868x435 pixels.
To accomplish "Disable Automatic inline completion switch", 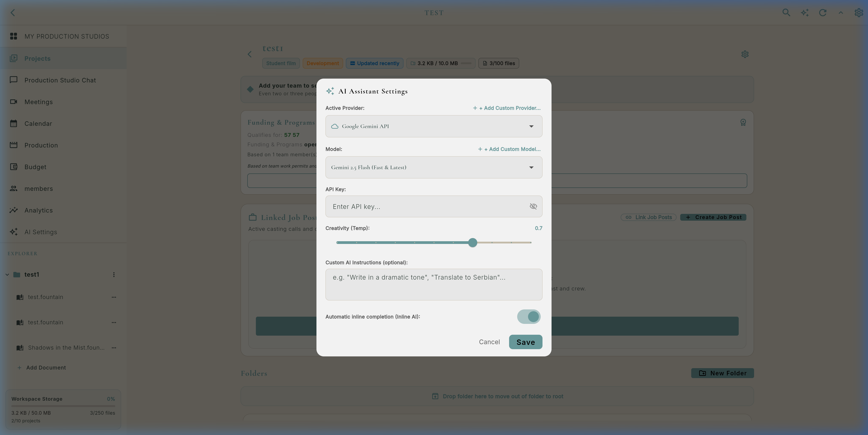I will pyautogui.click(x=529, y=316).
